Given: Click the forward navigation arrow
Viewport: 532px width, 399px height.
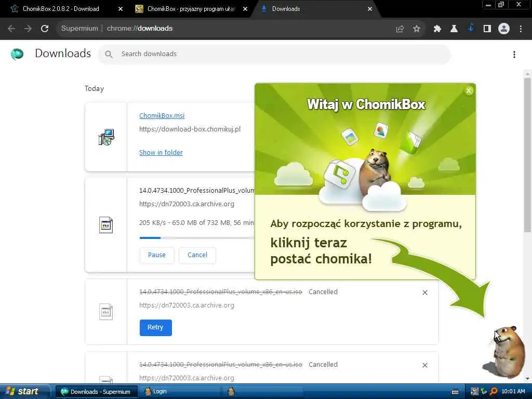Looking at the screenshot, I should [28, 29].
